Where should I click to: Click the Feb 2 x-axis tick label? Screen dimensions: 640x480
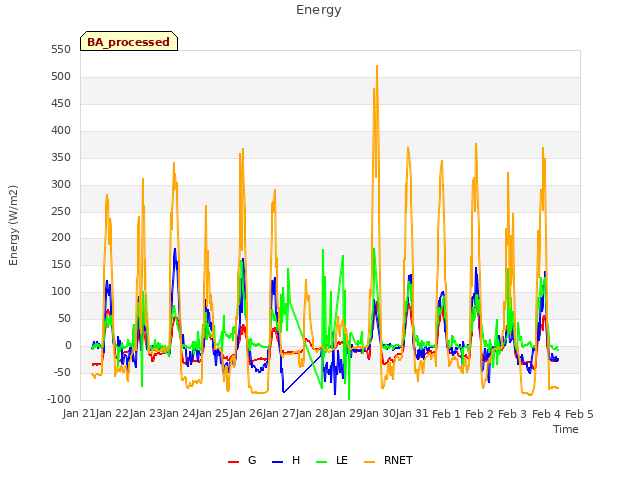coord(479,414)
